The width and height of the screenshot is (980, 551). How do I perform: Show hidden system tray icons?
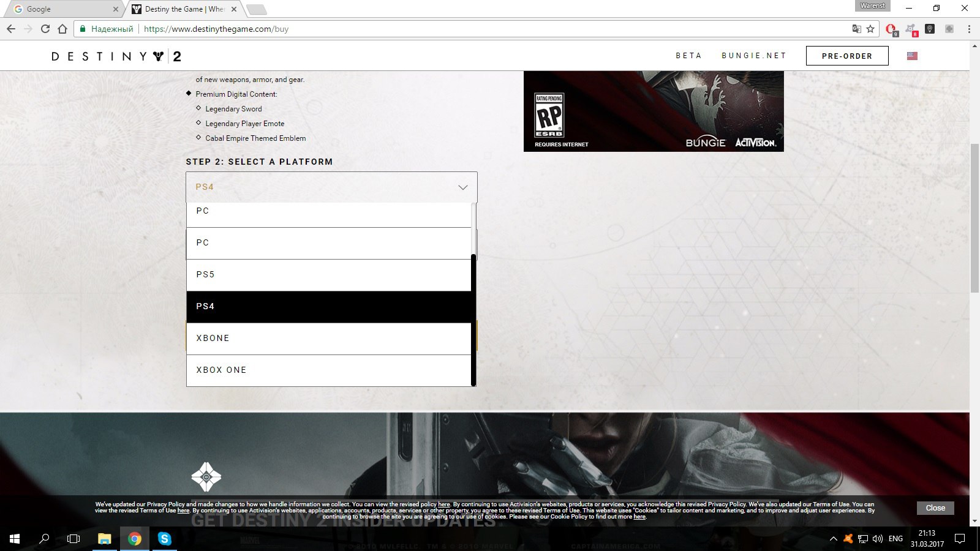(x=833, y=539)
